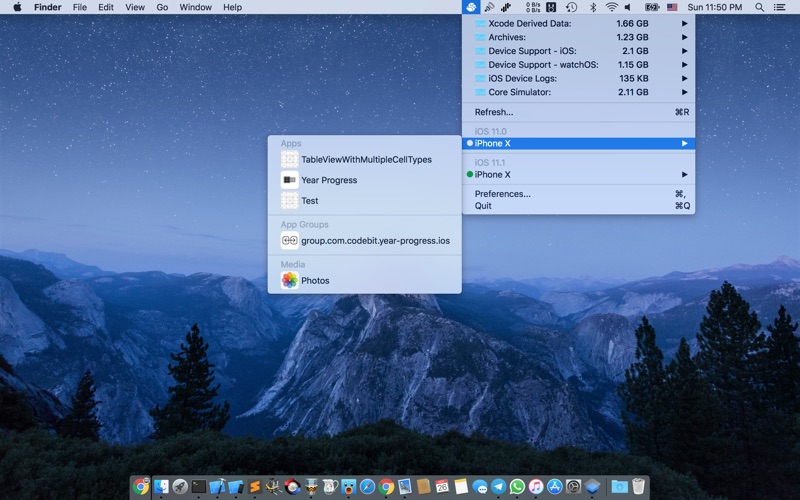Choose Refresh... in the dropdown menu
800x500 pixels.
579,112
